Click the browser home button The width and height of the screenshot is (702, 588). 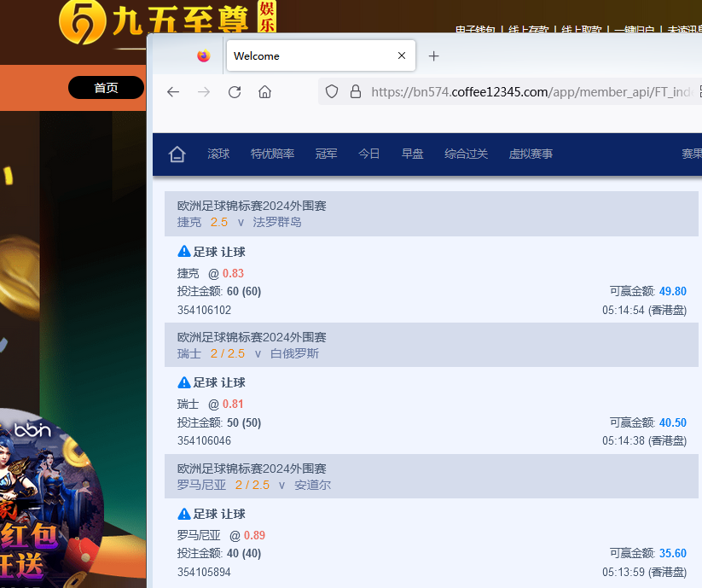pos(265,92)
